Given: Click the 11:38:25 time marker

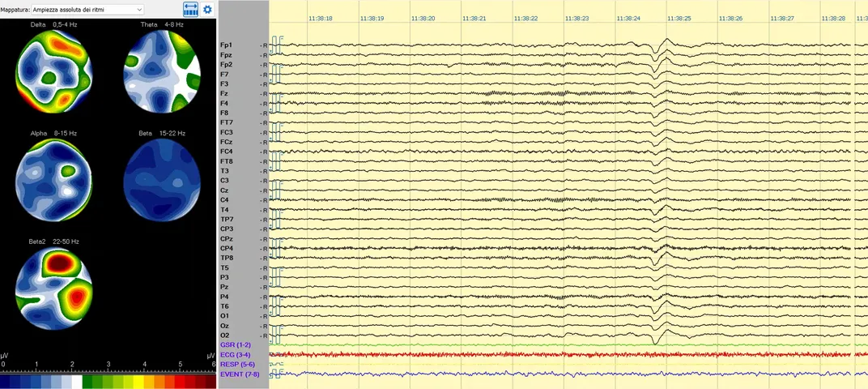Looking at the screenshot, I should 679,19.
